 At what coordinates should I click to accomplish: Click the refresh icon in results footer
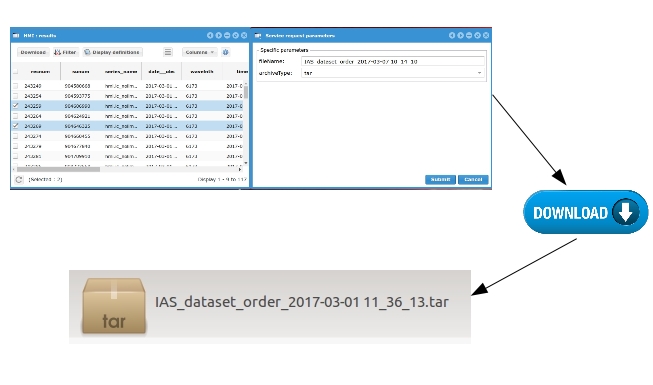[19, 180]
